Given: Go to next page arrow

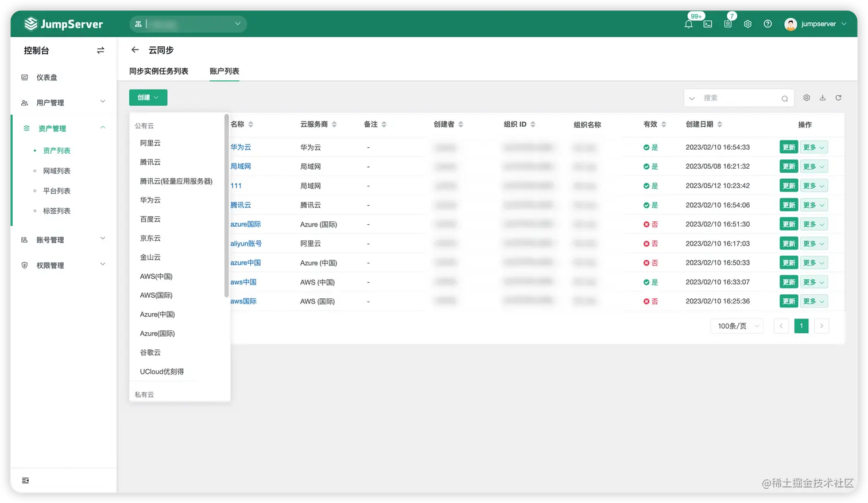Looking at the screenshot, I should (x=821, y=326).
